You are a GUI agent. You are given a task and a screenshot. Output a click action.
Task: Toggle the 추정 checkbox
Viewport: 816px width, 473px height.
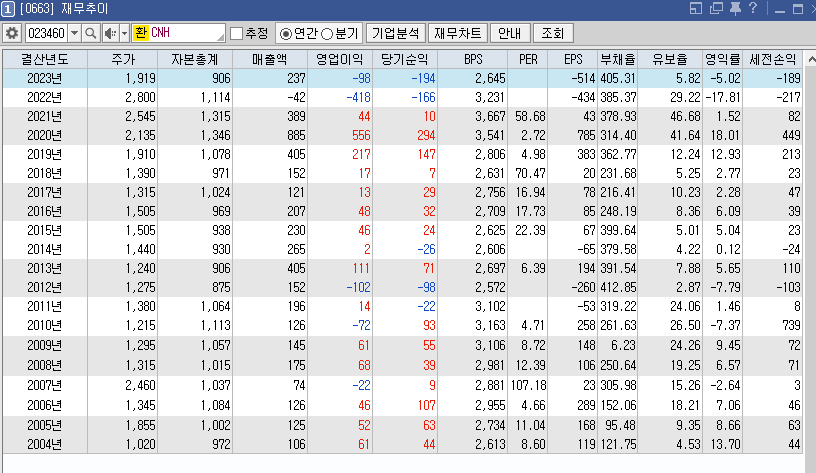click(237, 33)
